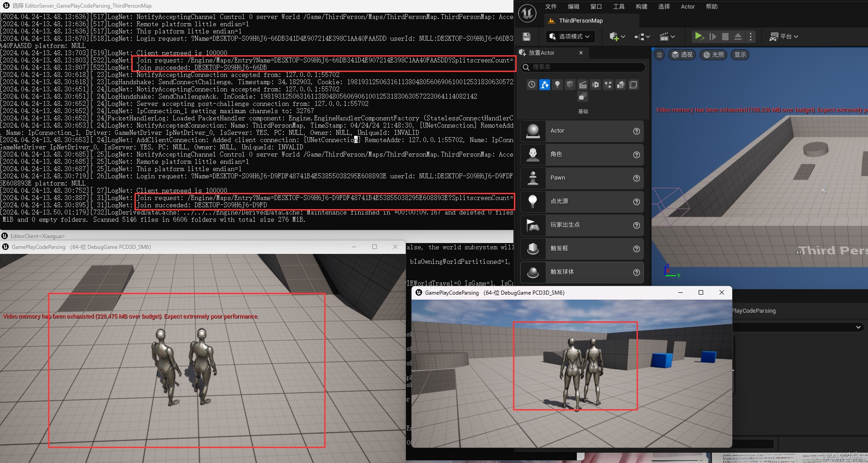Open the 窗口 menu
This screenshot has width=868, height=463.
pyautogui.click(x=596, y=7)
